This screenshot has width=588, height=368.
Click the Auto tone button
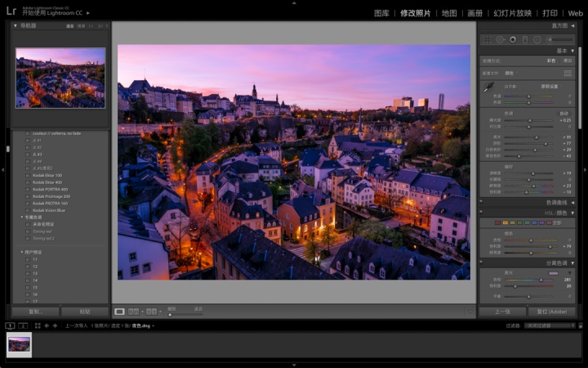[x=563, y=114]
